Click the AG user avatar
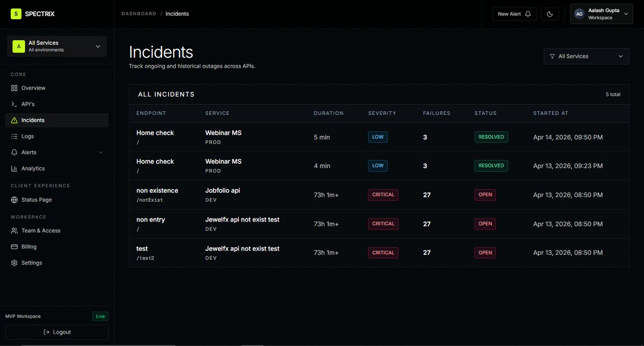Screen dimensions: 644x346 point(580,14)
